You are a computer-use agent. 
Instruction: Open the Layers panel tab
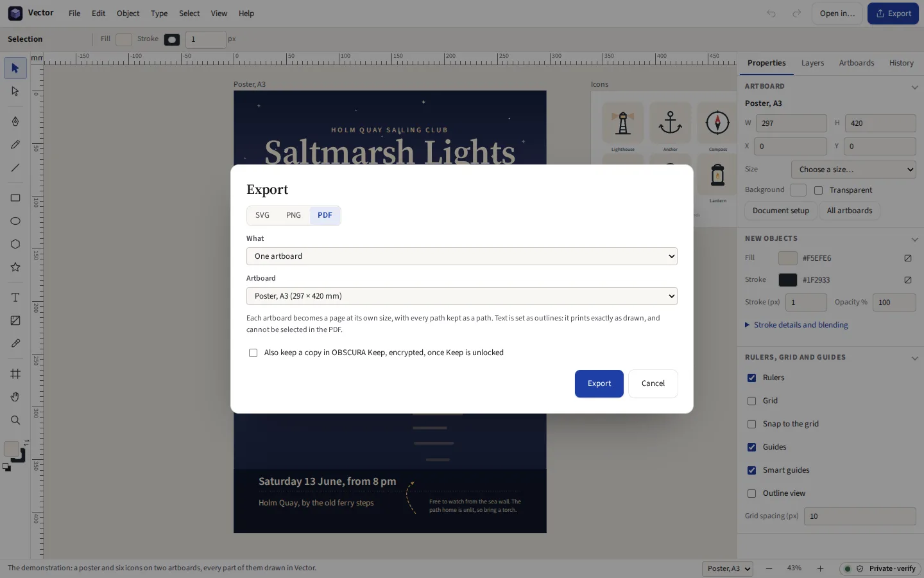(x=812, y=63)
